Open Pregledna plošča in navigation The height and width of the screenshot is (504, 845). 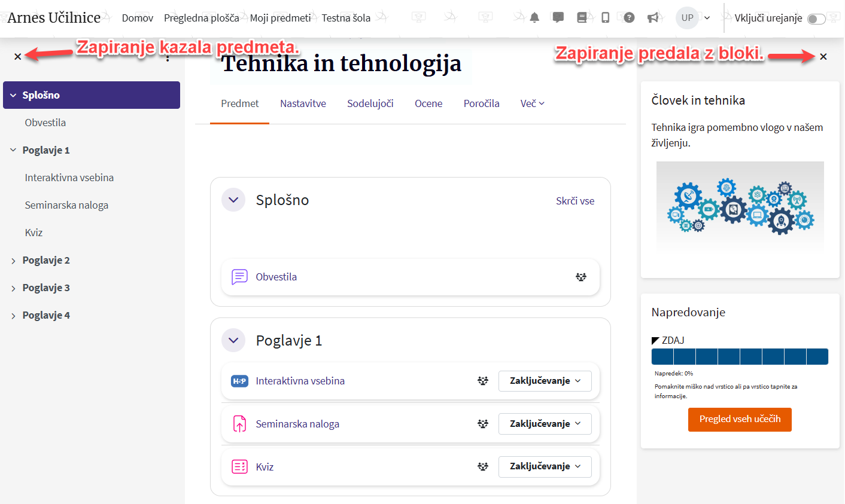coord(202,18)
